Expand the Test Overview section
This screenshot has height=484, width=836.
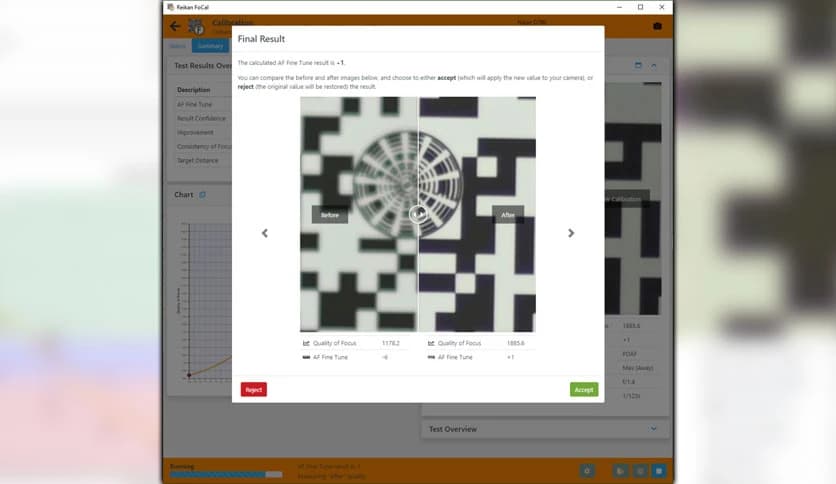654,429
